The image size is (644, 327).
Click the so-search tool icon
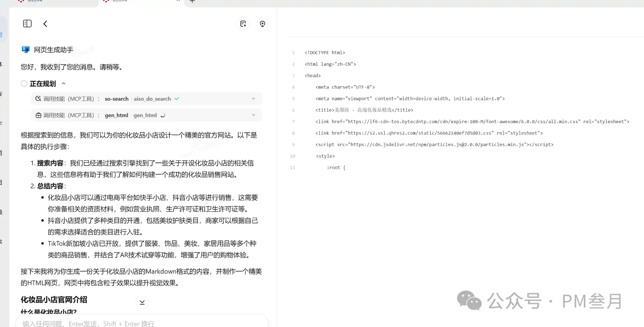(38, 99)
